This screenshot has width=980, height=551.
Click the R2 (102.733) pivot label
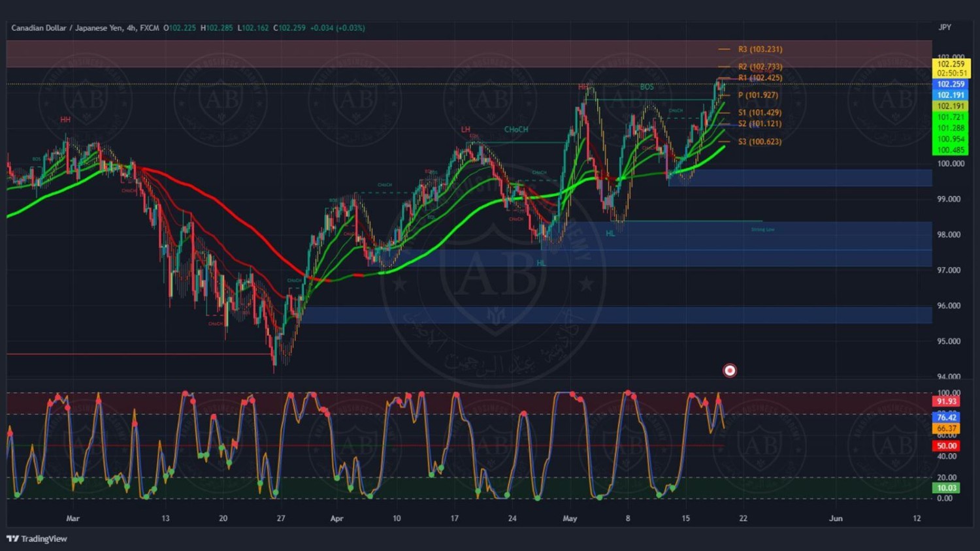[760, 67]
